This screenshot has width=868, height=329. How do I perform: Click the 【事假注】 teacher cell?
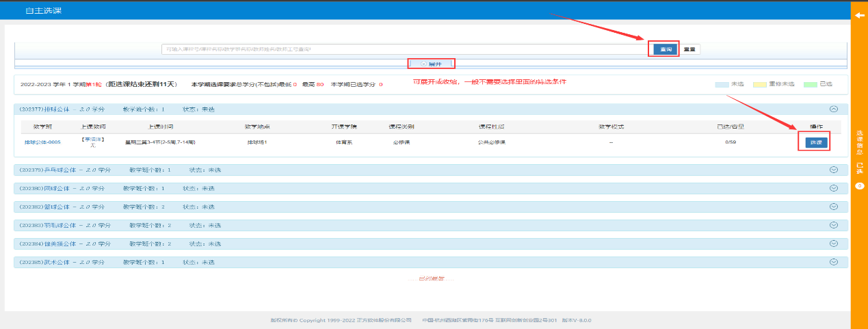(92, 142)
